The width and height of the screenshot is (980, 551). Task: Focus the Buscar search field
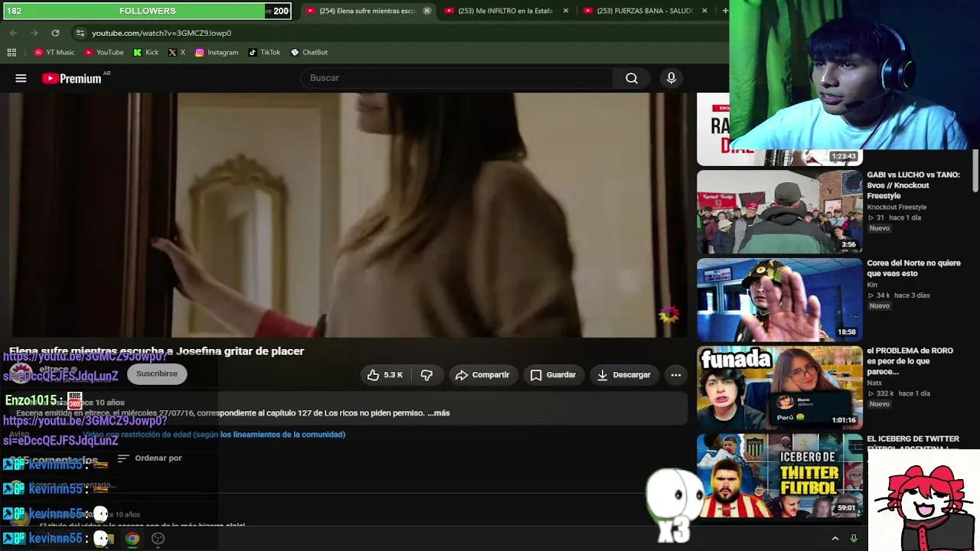coord(457,78)
